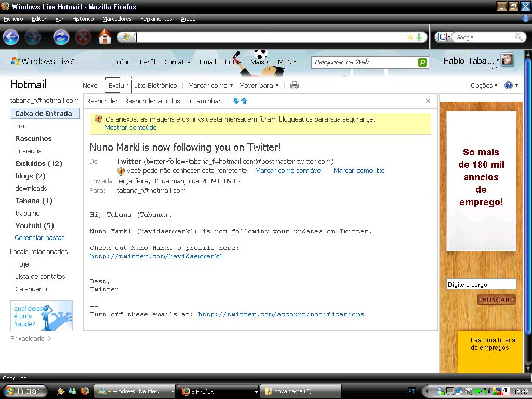
Task: Click the Firefox address bar field
Action: [x=204, y=37]
